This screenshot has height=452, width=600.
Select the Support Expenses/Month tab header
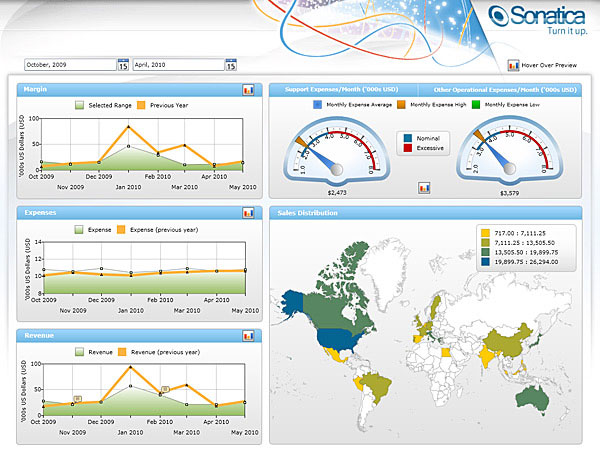(343, 90)
